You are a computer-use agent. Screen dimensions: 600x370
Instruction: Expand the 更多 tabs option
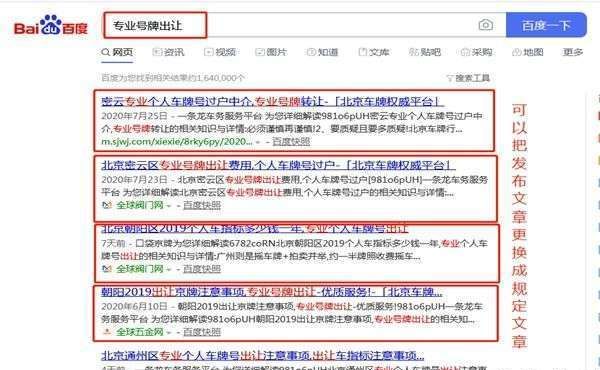572,52
